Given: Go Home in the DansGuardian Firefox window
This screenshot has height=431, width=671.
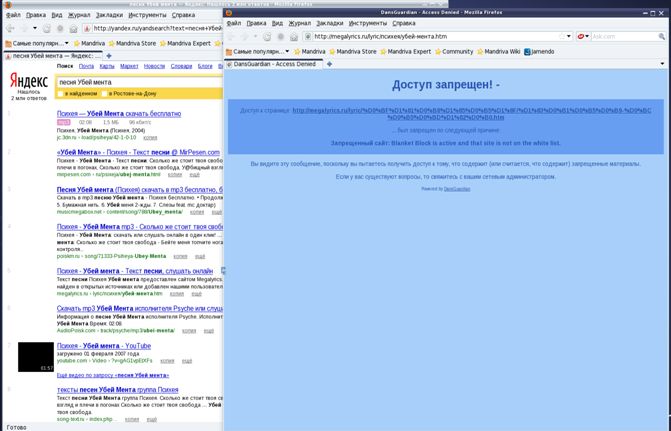Looking at the screenshot, I should (294, 37).
